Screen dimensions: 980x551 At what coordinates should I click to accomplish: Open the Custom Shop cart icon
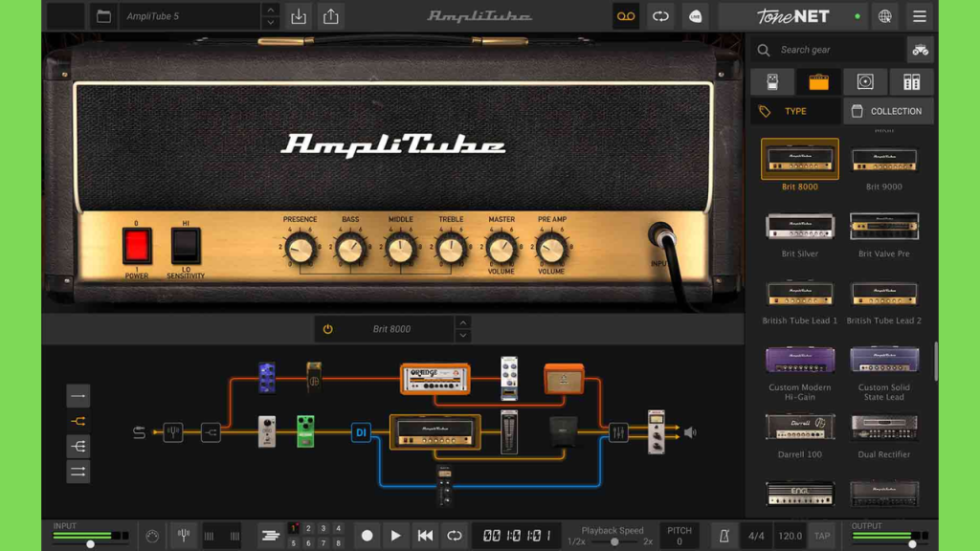coord(920,50)
